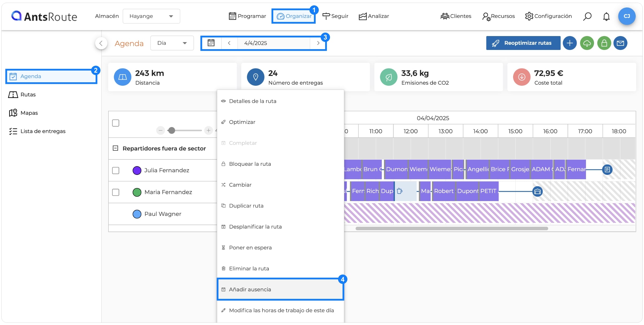Open the Programar tab
644x325 pixels.
(x=247, y=16)
